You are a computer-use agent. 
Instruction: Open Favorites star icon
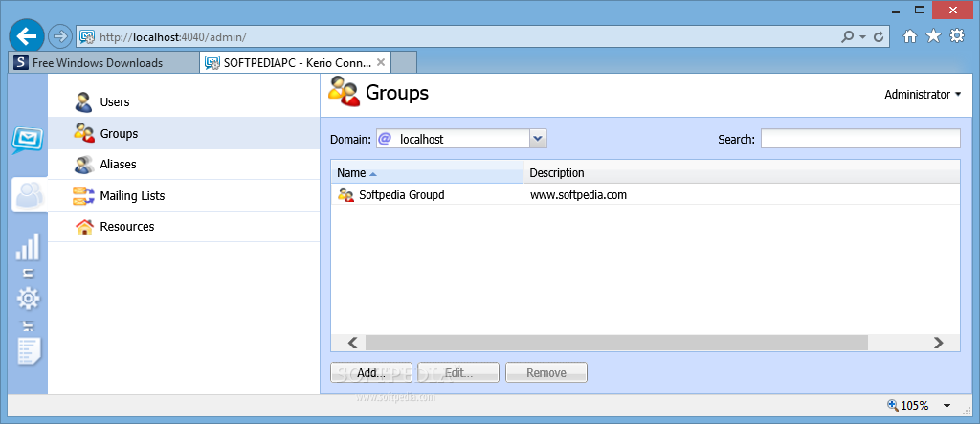[x=933, y=36]
